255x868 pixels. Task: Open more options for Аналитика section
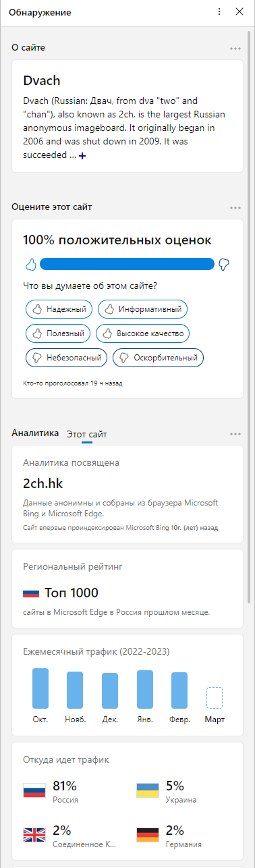click(x=235, y=434)
